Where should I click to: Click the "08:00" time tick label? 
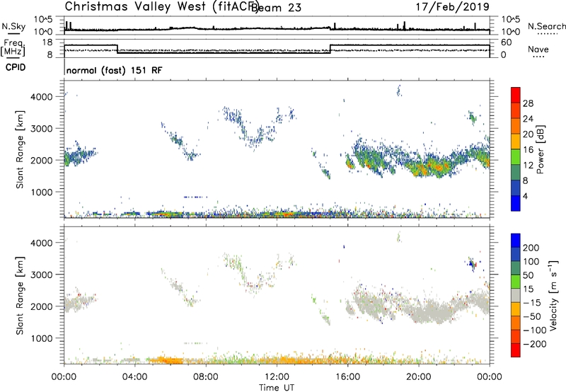pos(206,377)
